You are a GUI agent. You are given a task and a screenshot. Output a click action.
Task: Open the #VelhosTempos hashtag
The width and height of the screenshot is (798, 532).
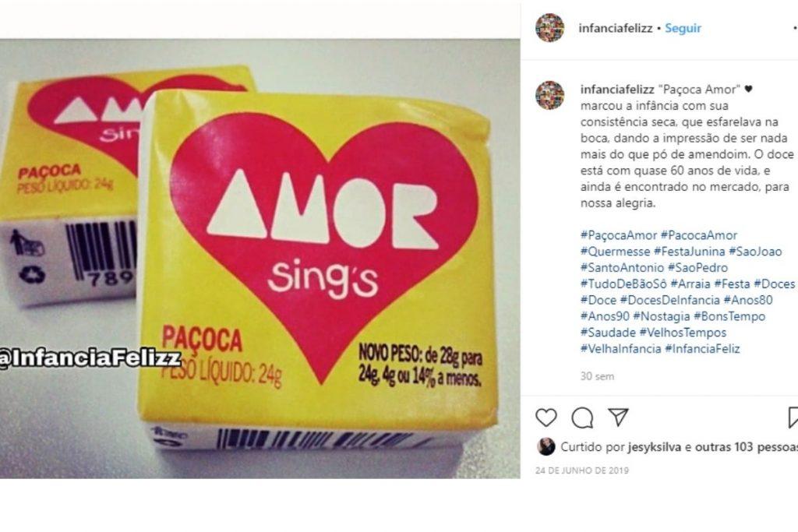(x=683, y=333)
